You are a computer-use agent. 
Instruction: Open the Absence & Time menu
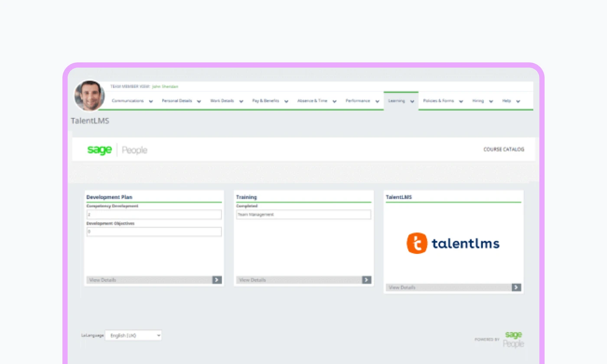(312, 101)
